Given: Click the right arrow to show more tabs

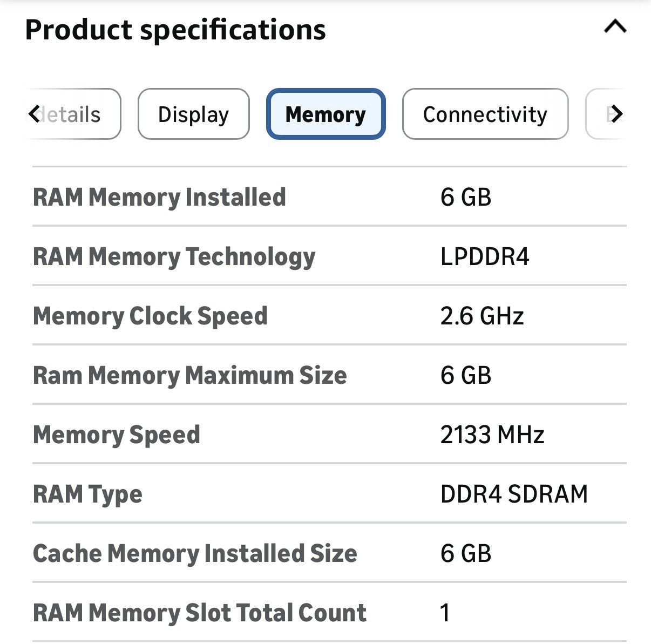Looking at the screenshot, I should click(616, 114).
